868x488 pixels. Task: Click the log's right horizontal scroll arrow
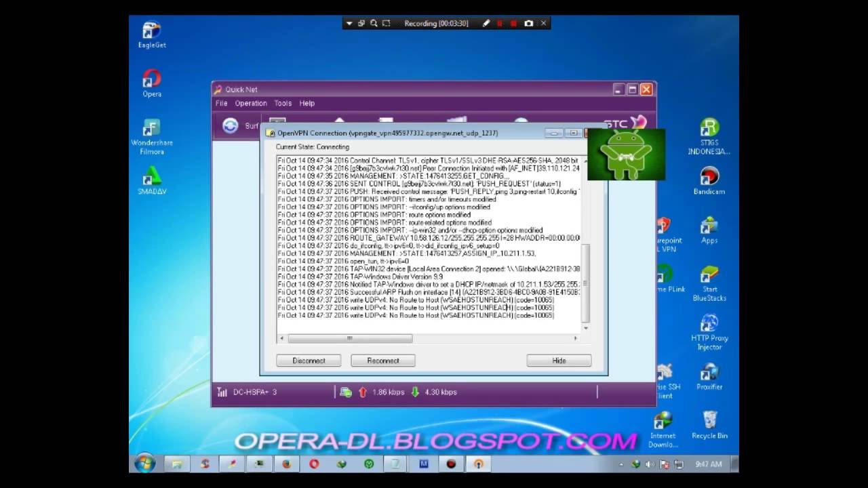[x=576, y=338]
